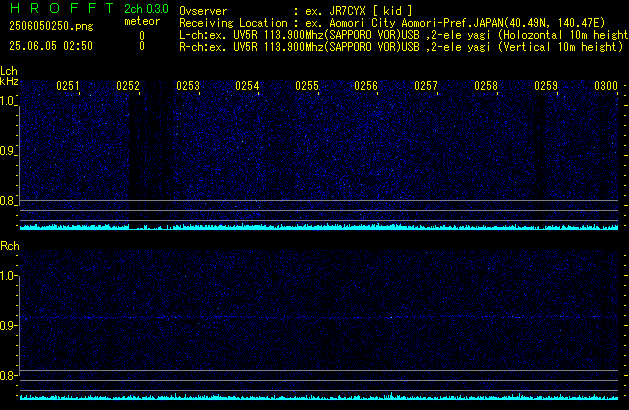
Task: Select the 0254 time marker
Action: coord(247,86)
